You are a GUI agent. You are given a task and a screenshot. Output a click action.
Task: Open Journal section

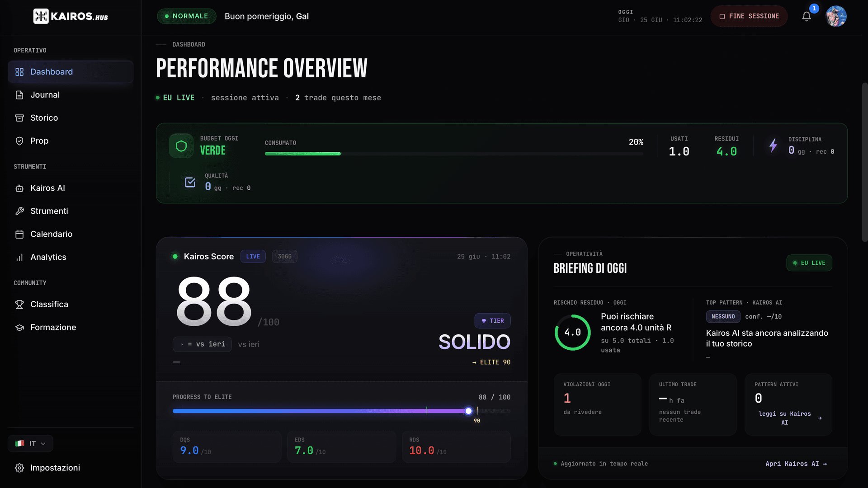coord(71,95)
